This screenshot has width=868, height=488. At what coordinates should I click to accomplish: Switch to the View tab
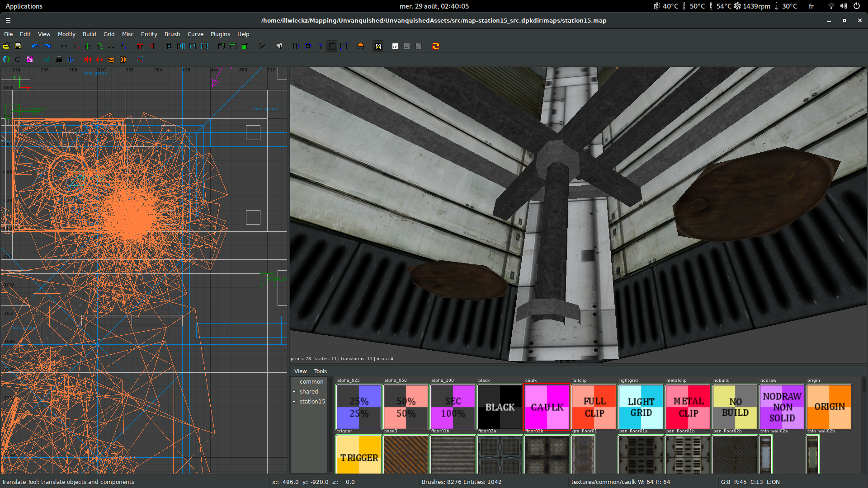[x=300, y=371]
